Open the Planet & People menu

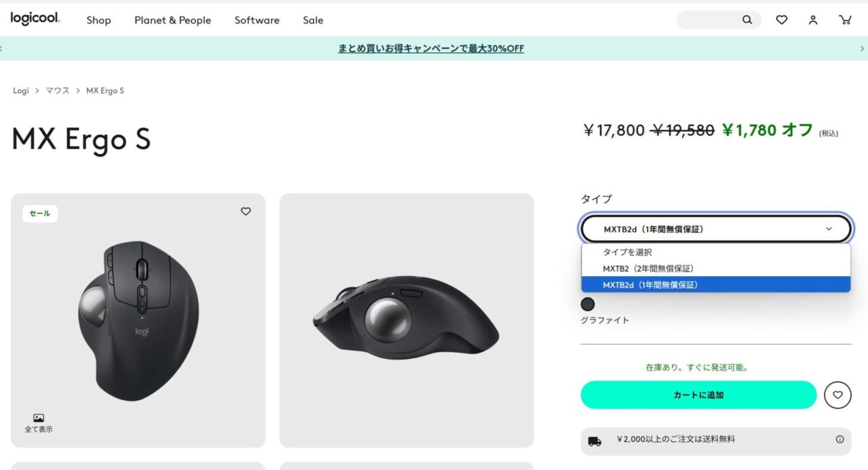click(x=173, y=20)
